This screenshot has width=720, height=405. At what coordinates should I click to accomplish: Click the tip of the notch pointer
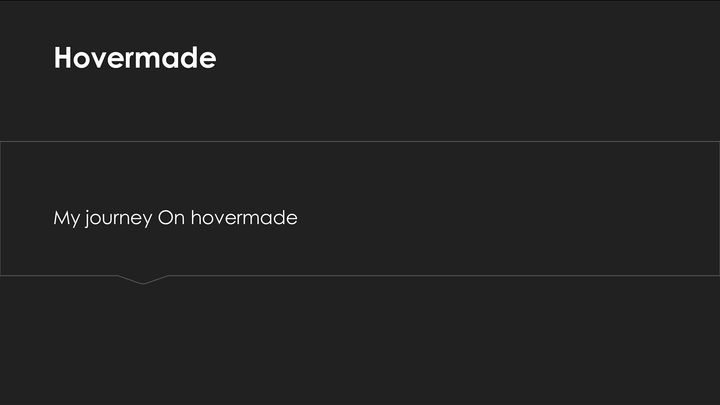click(143, 284)
